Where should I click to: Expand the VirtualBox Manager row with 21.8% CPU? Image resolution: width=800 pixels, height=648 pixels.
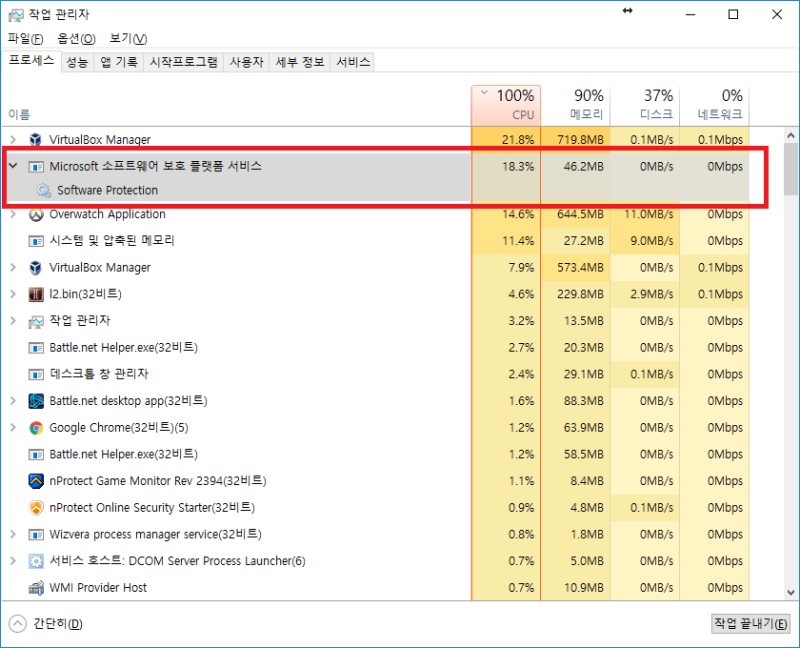(x=13, y=139)
